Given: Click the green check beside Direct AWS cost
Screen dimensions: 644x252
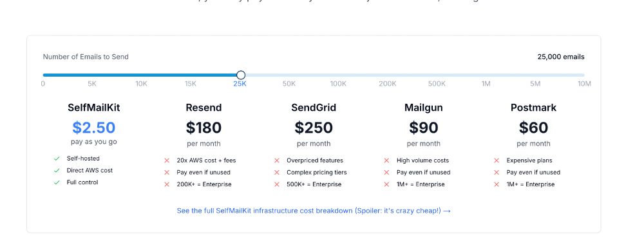Looking at the screenshot, I should (57, 170).
